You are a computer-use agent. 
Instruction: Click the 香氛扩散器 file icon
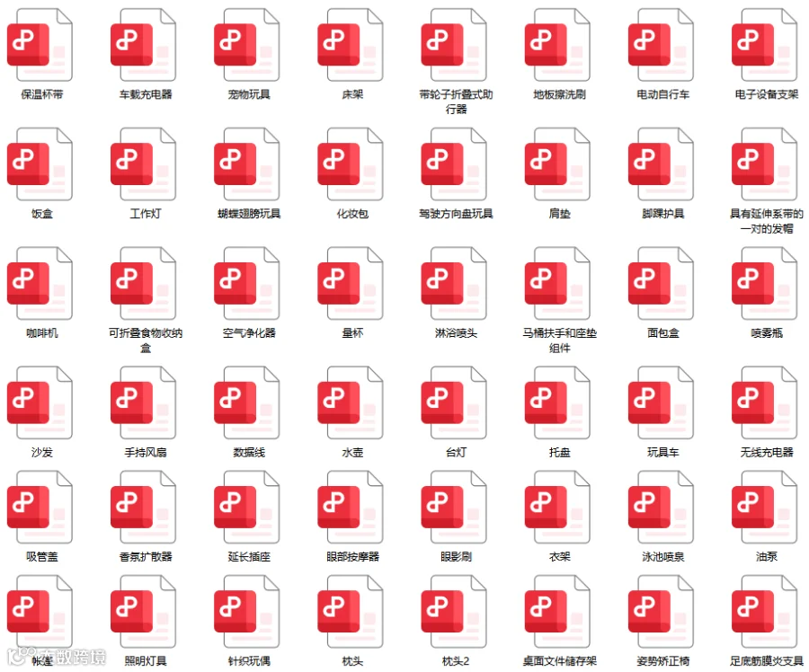[144, 507]
